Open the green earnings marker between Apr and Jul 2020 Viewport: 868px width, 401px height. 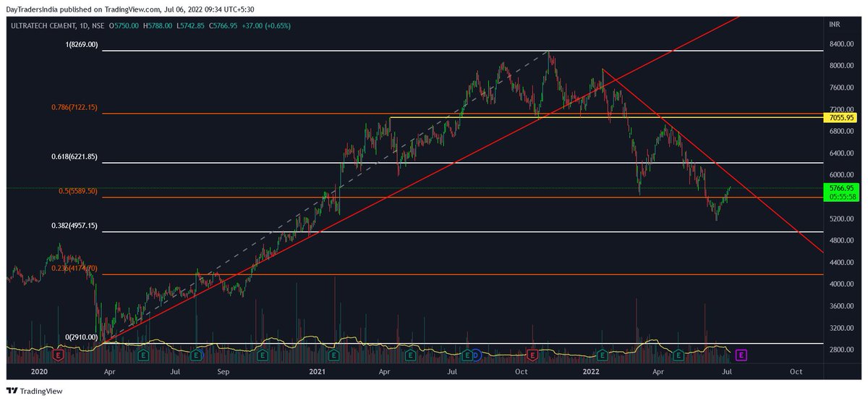click(143, 355)
